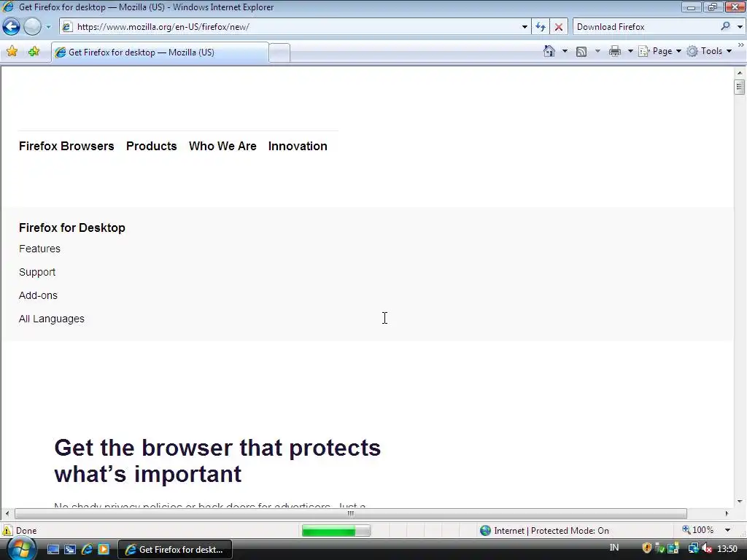Open the Tools menu
Image resolution: width=747 pixels, height=560 pixels.
pos(709,51)
